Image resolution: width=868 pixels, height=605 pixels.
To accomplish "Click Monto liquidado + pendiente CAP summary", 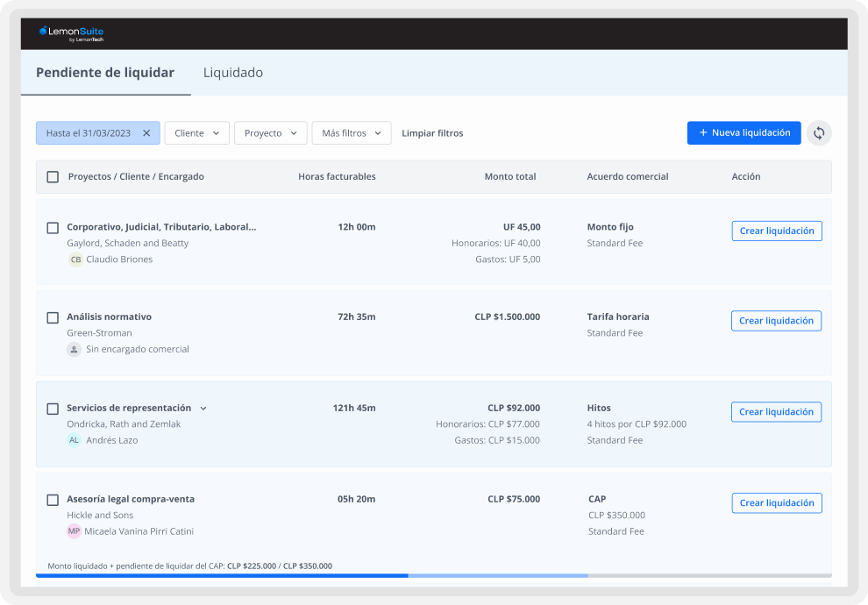I will click(x=190, y=566).
